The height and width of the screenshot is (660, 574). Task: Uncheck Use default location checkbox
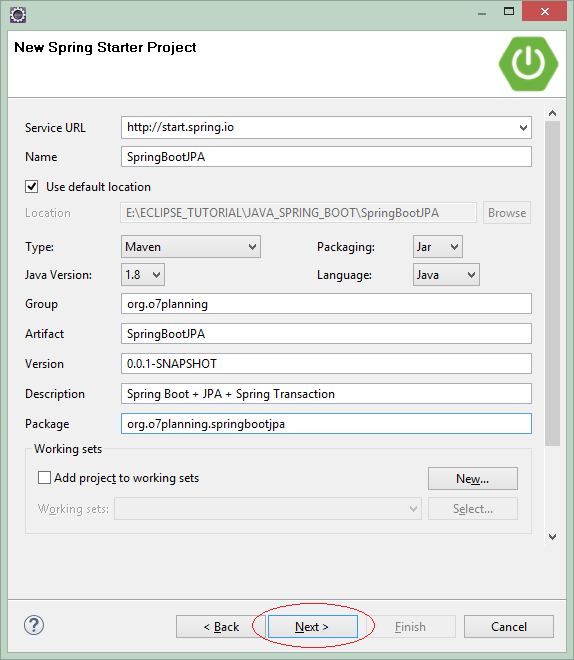pyautogui.click(x=32, y=186)
